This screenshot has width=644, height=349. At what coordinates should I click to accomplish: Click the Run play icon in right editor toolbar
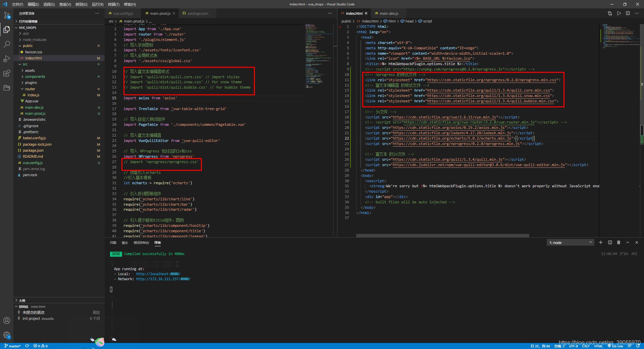(x=619, y=13)
